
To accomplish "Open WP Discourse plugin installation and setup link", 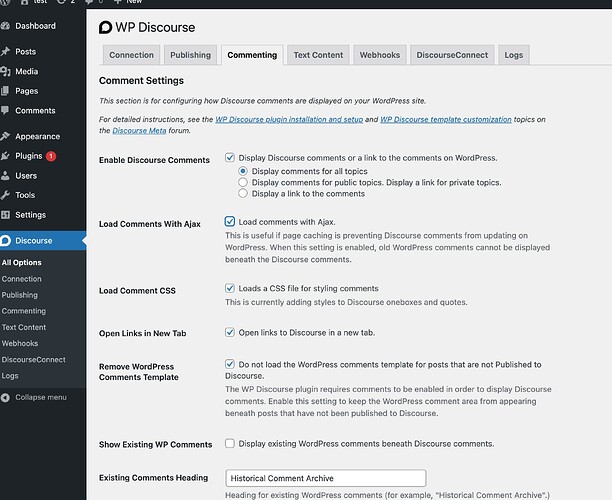I will (289, 119).
